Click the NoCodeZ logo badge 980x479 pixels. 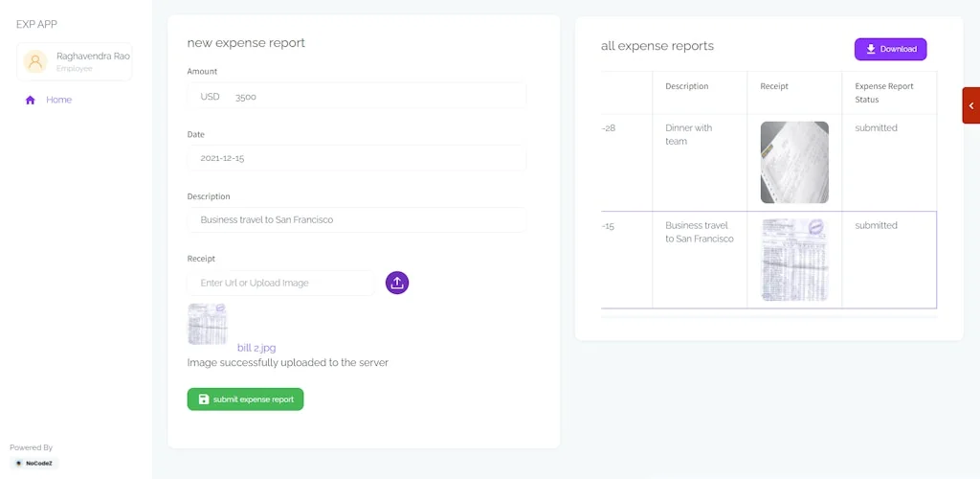pyautogui.click(x=35, y=464)
